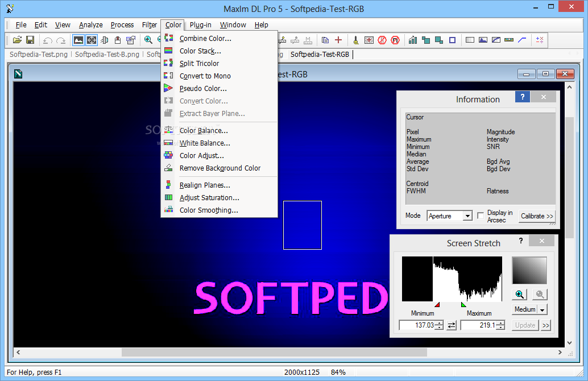
Task: Choose White Balance... entry
Action: click(220, 143)
